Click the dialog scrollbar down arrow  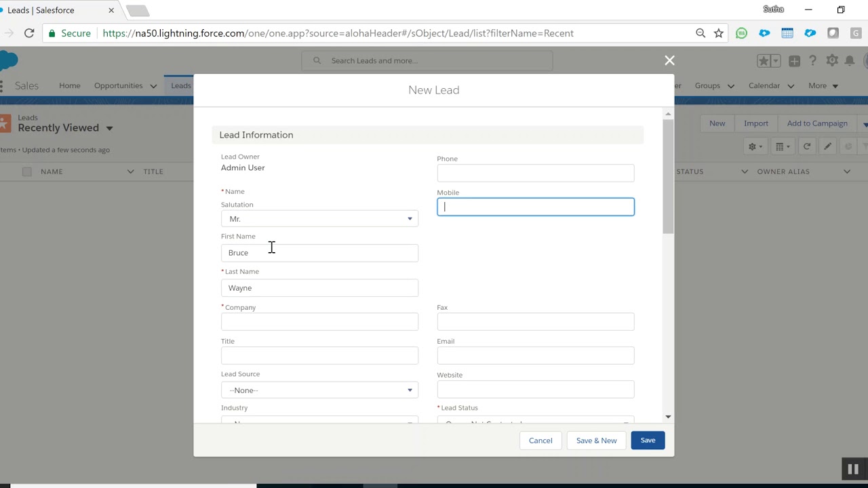point(668,417)
